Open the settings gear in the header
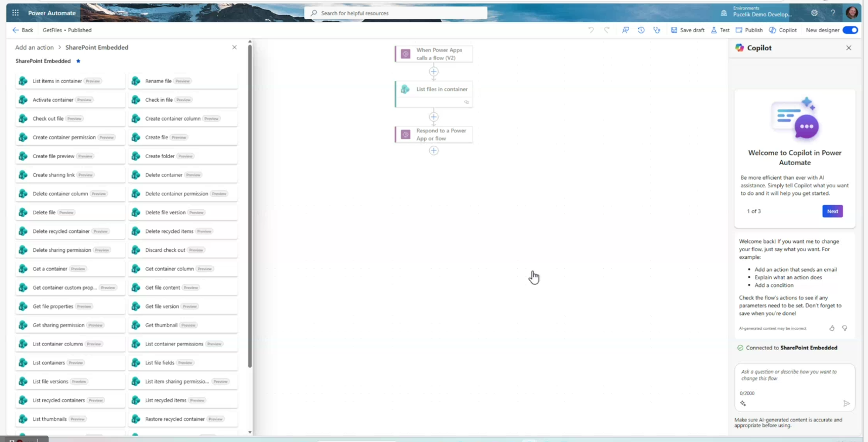 click(x=814, y=13)
